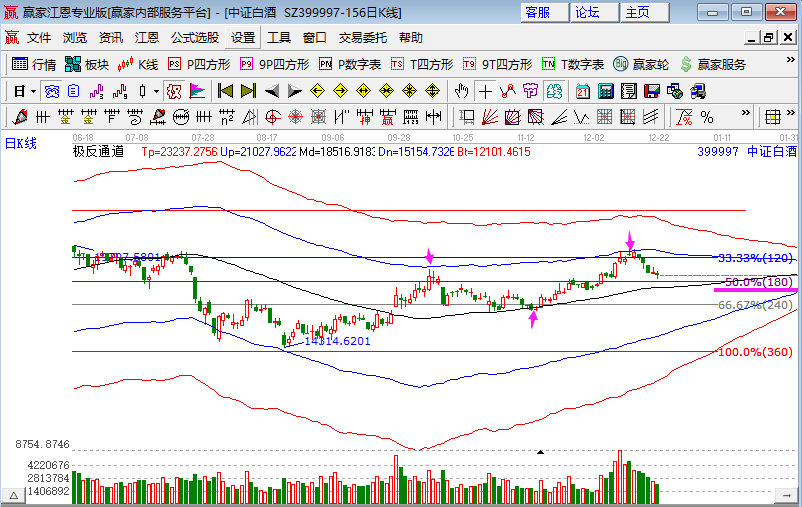Jump to last bar with skip-to-end icon

tap(249, 92)
